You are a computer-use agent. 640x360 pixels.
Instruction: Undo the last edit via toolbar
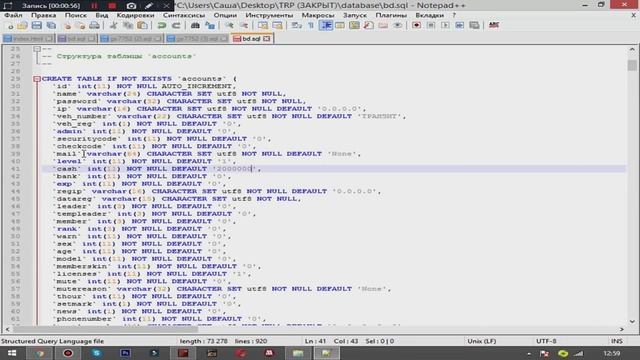[x=162, y=26]
